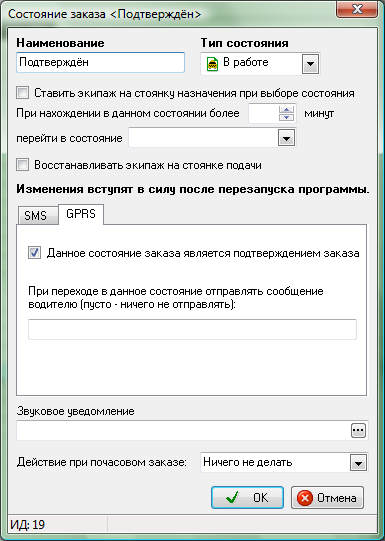Click the Действие при почасовом заказе label

pyautogui.click(x=101, y=462)
